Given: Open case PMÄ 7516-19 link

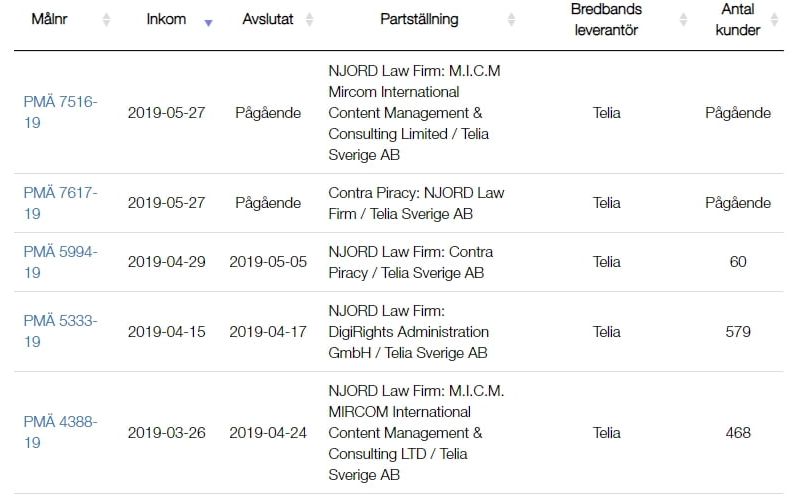Looking at the screenshot, I should click(x=60, y=112).
